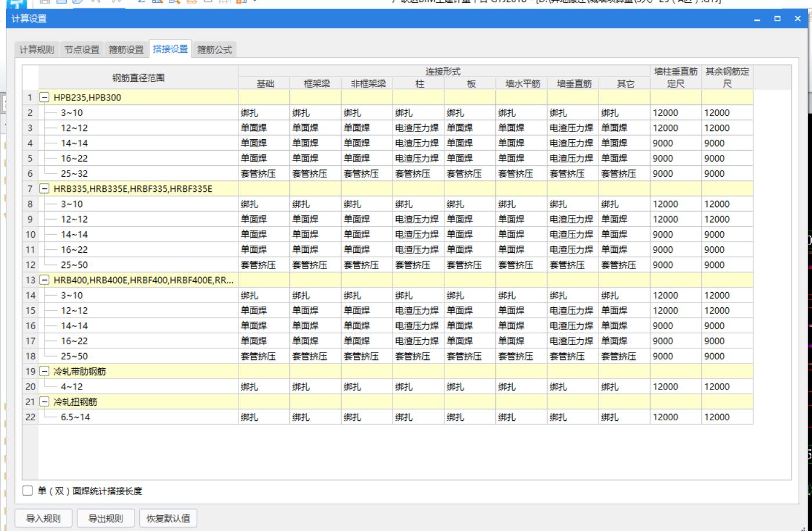
Task: Close the 计算设置 dialog
Action: point(798,19)
